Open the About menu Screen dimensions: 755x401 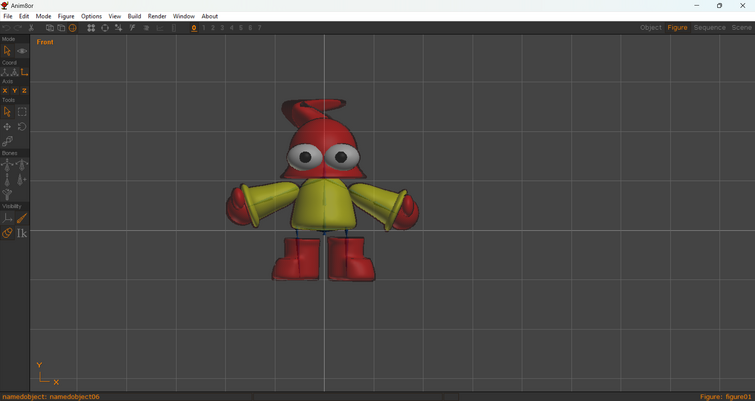point(209,16)
